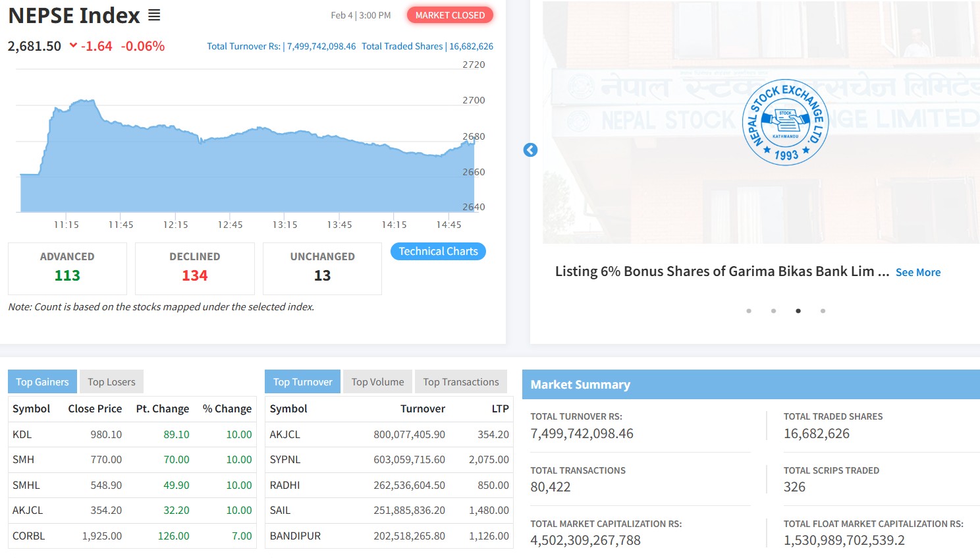Screen dimensions: 980x558
Task: Click the red down arrow beside index change
Action: [73, 45]
